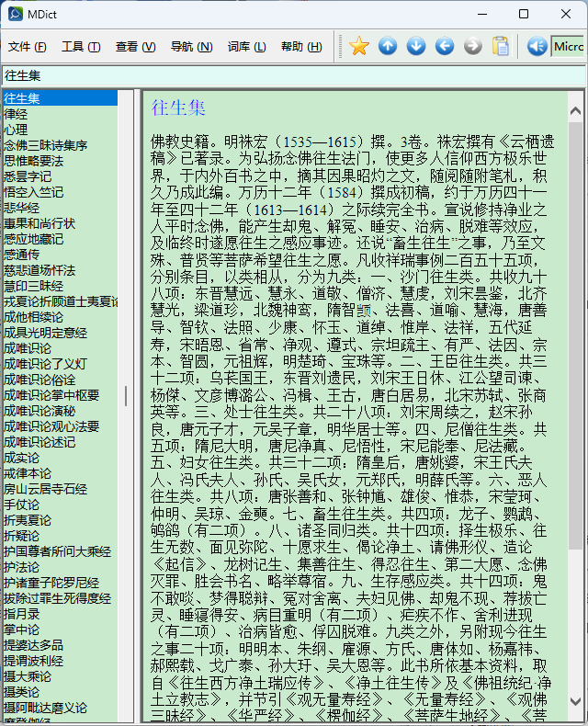
Task: Click the grayed forward arrow icon
Action: click(472, 47)
